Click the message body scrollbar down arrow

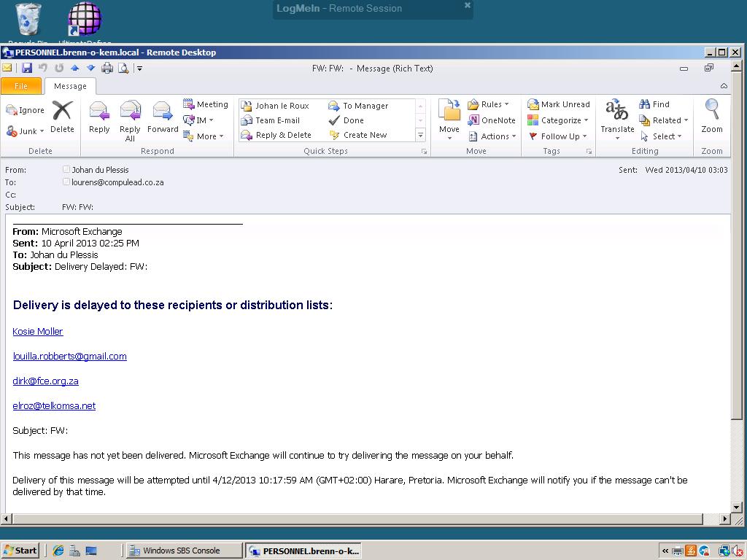(x=736, y=507)
